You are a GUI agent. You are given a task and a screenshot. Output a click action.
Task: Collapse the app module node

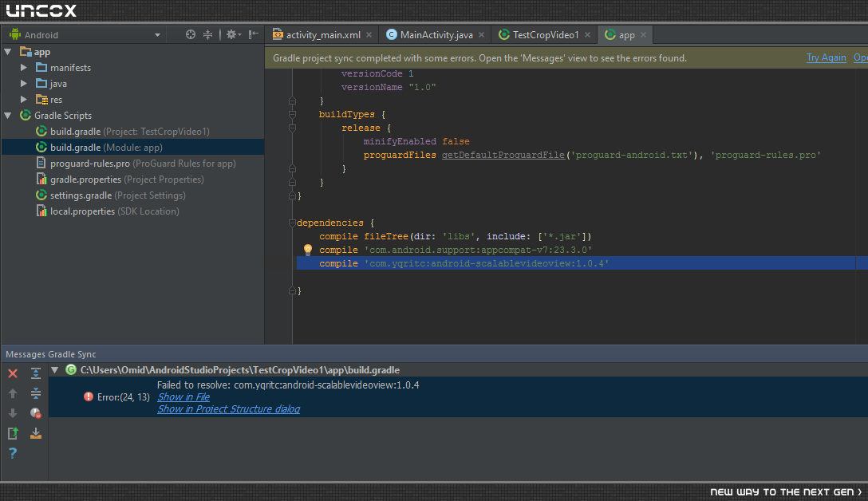[8, 52]
